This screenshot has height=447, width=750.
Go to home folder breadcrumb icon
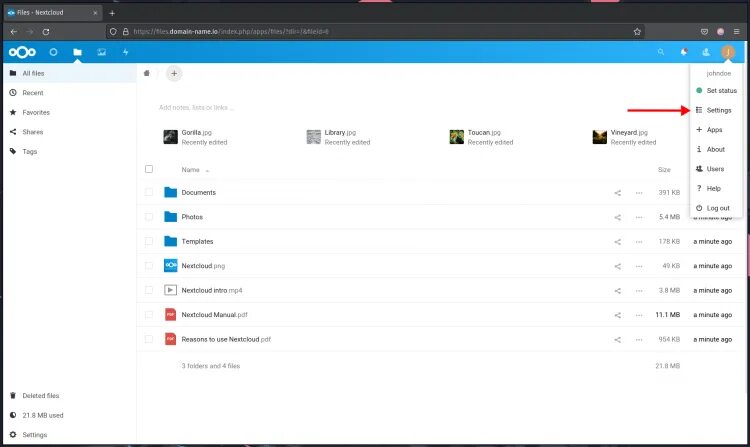[x=147, y=73]
